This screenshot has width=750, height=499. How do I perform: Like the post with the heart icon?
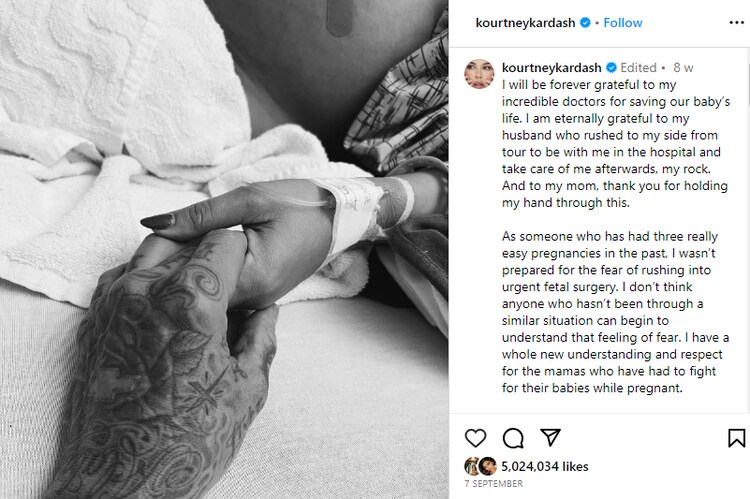475,438
